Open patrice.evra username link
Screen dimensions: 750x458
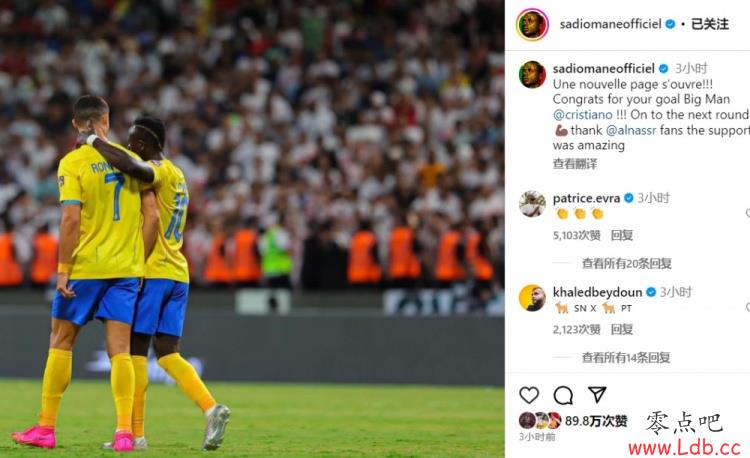[586, 197]
